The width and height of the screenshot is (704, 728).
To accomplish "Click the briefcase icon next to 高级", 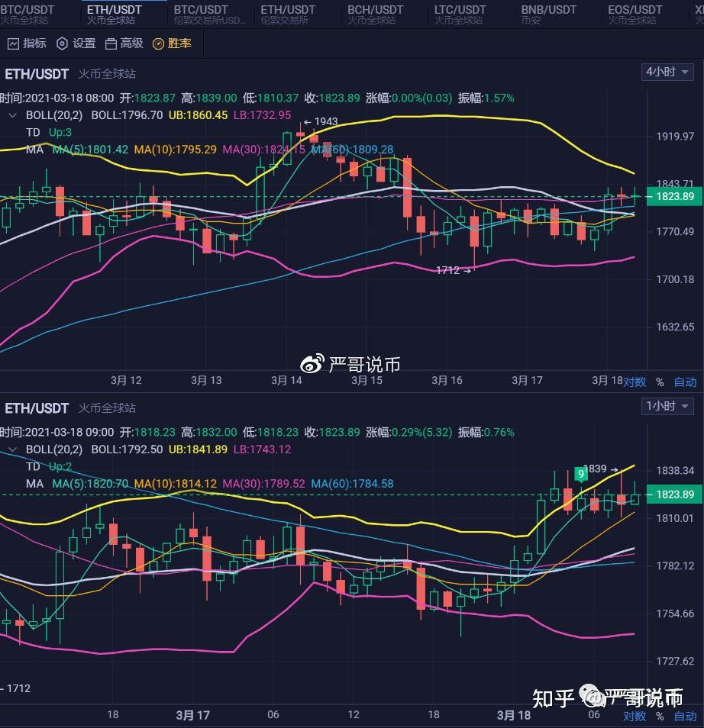I will point(113,43).
